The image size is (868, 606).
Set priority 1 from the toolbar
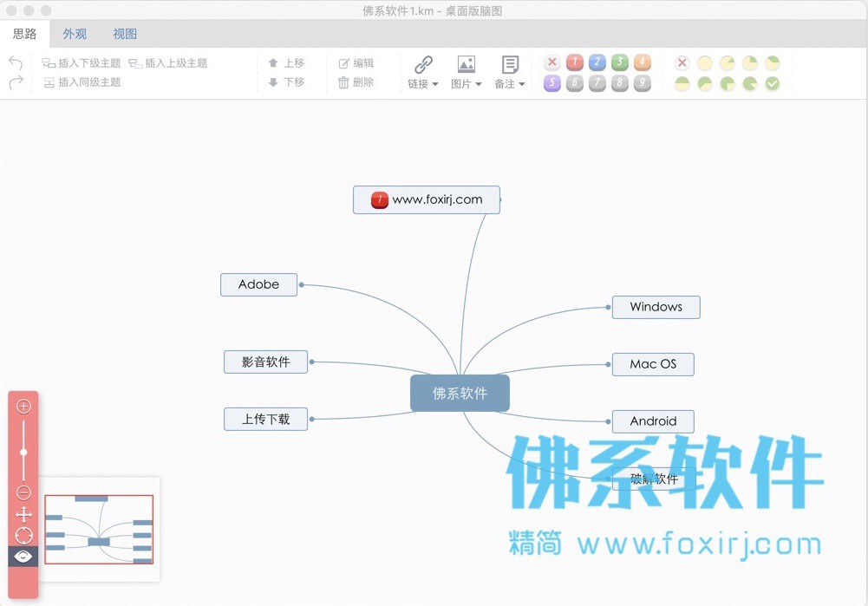point(575,62)
